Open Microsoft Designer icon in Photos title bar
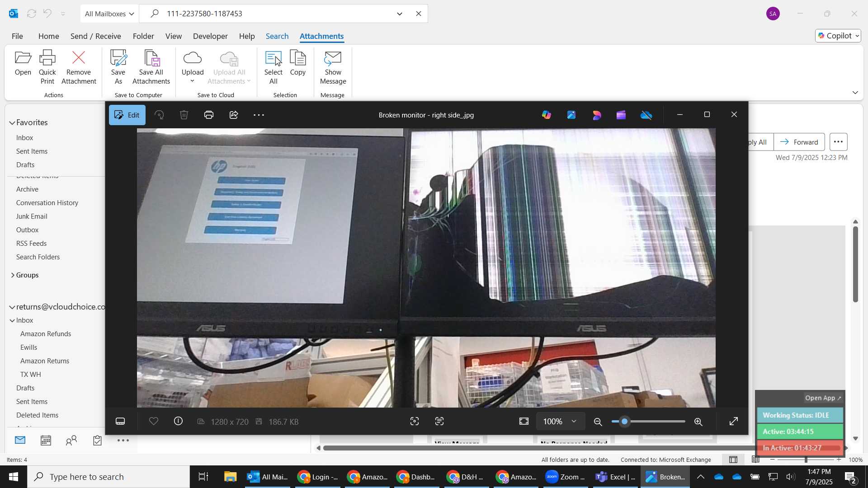 [x=597, y=115]
